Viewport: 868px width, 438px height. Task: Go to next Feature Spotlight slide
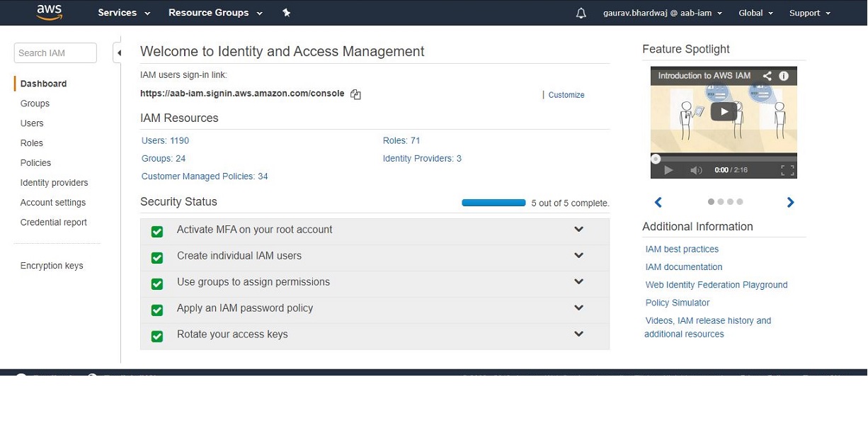click(790, 203)
